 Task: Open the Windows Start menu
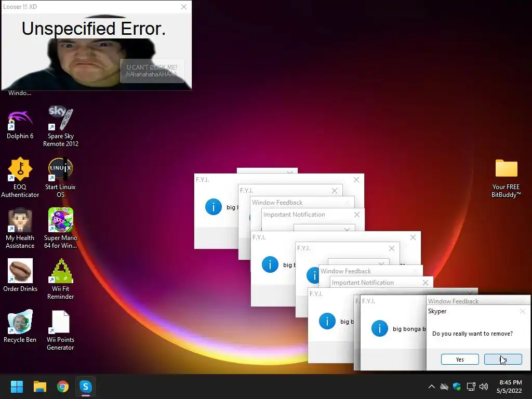17,387
